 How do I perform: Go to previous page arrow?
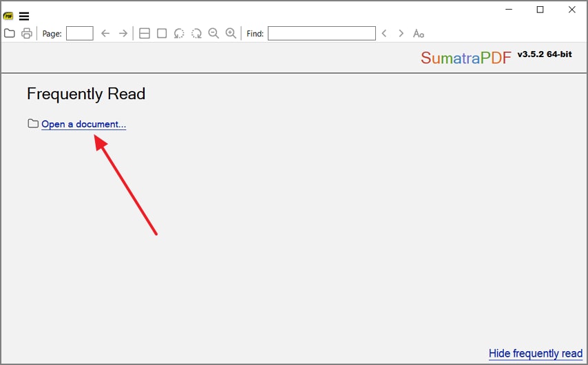(x=105, y=33)
